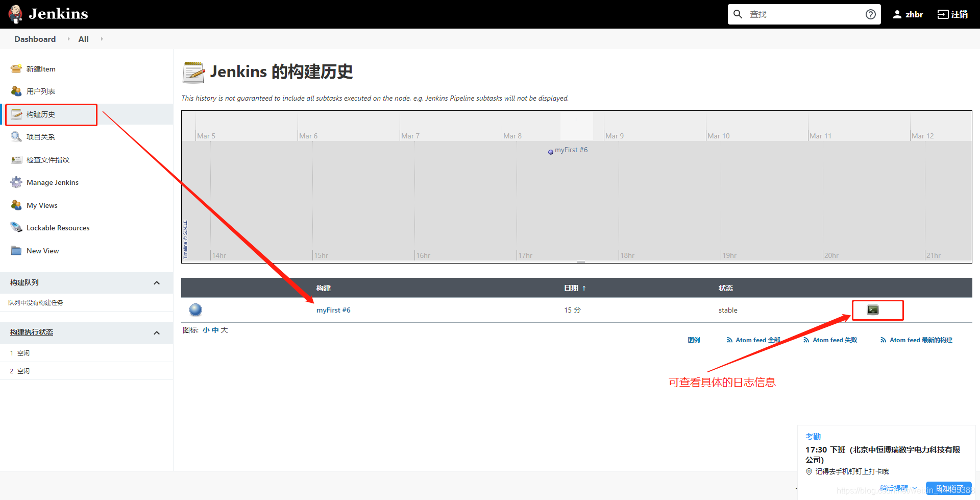Open Manage Jenkins in sidebar
The height and width of the screenshot is (500, 980).
(x=53, y=182)
